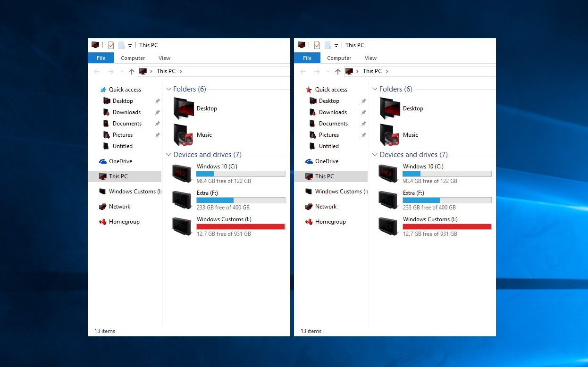Open File tab in right window
588x367 pixels.
pyautogui.click(x=307, y=58)
